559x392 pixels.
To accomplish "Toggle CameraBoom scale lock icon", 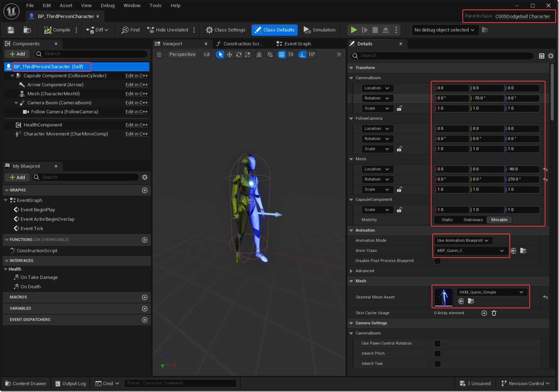I will [400, 109].
